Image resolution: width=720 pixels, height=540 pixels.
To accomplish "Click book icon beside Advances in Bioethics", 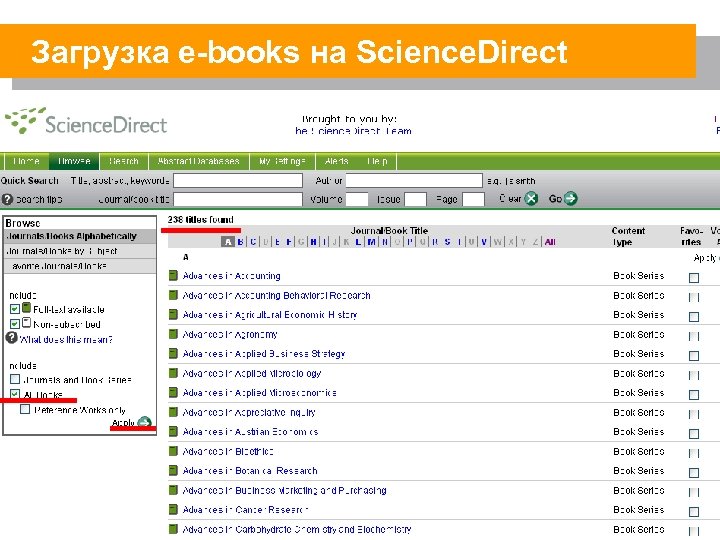I will click(173, 451).
